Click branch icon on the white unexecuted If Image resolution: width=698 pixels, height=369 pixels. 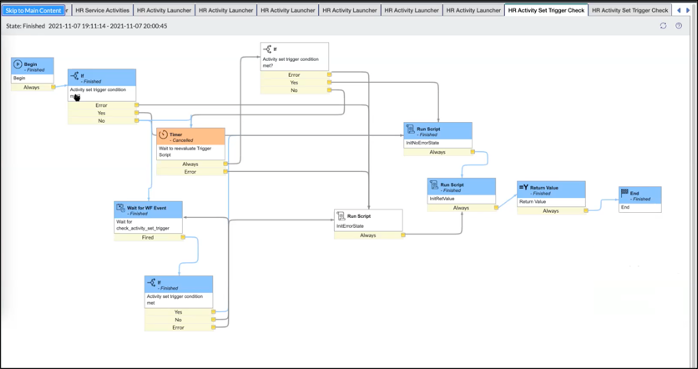(267, 49)
